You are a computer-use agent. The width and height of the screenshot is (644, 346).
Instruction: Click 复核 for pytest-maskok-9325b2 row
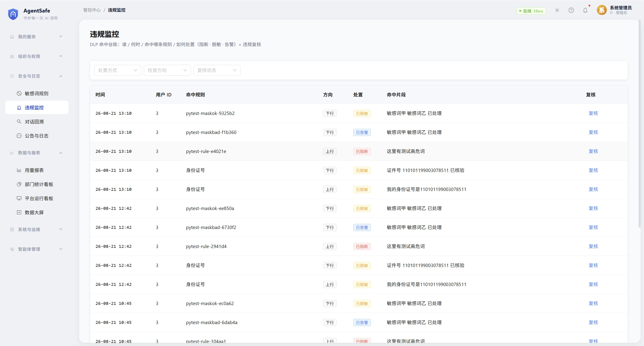[593, 113]
